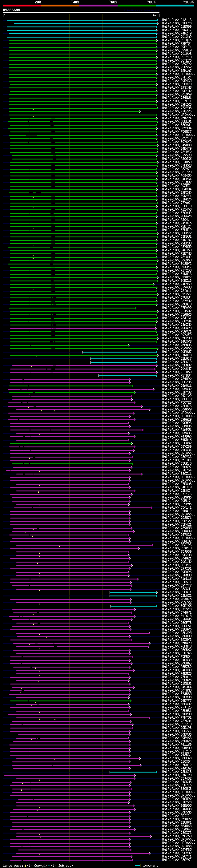Click the orange ~40% identity legend segment

60,6
